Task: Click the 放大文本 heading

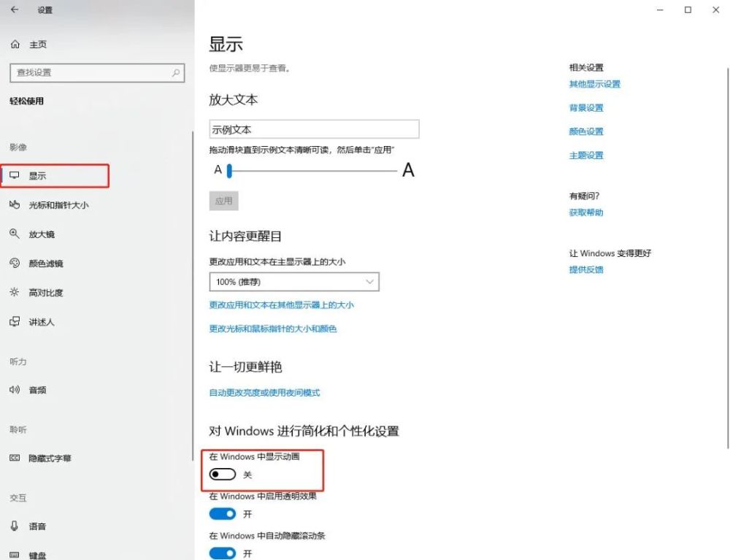Action: pos(234,99)
